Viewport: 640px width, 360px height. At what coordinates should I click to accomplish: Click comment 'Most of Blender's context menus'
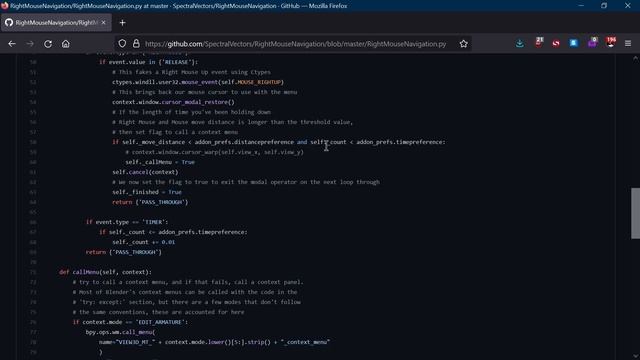pyautogui.click(x=185, y=292)
